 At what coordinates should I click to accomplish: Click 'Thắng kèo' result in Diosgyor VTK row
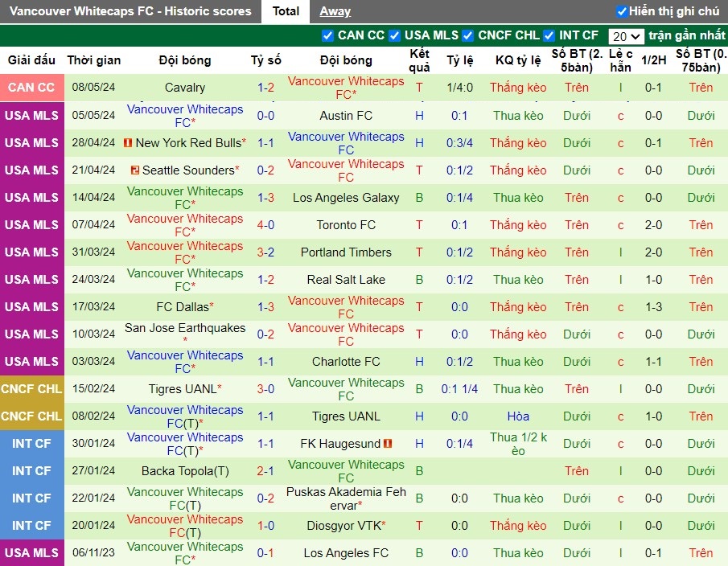[x=518, y=526]
